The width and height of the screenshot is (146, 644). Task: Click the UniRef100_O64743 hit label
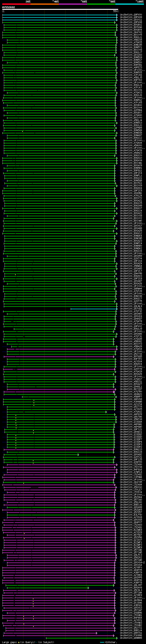point(131,32)
